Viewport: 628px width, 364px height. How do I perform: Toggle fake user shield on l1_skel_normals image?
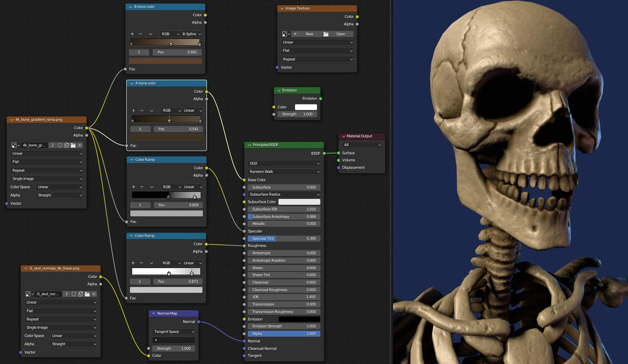click(74, 294)
